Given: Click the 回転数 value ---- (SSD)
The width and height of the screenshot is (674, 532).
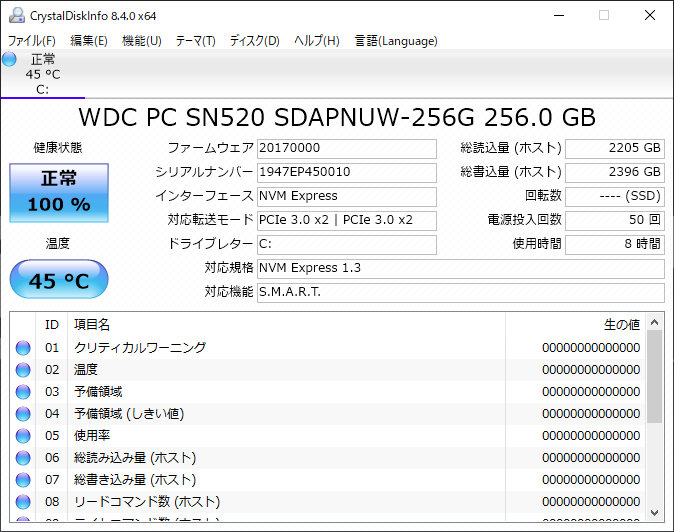Looking at the screenshot, I should coord(615,197).
